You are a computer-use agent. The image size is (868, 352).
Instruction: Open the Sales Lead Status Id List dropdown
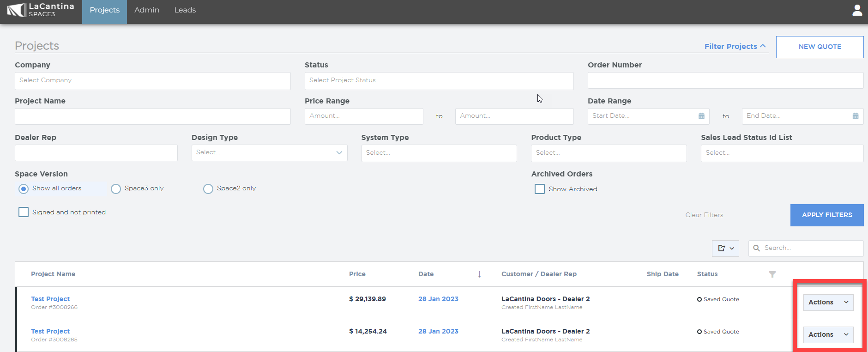pos(782,153)
